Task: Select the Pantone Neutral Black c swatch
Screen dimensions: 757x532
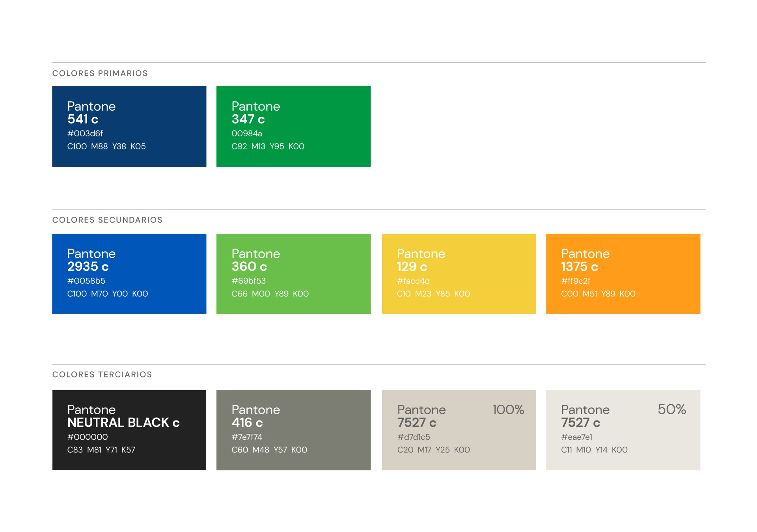Action: pyautogui.click(x=129, y=430)
